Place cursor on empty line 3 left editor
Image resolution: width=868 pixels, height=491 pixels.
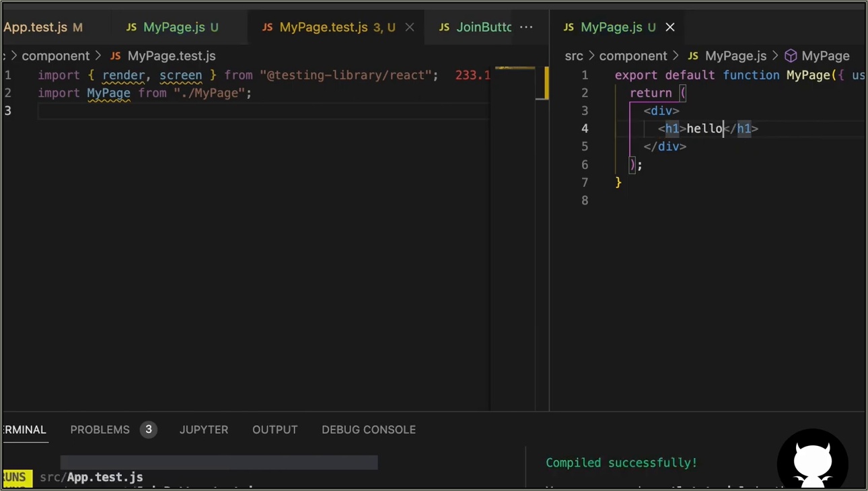tap(262, 111)
